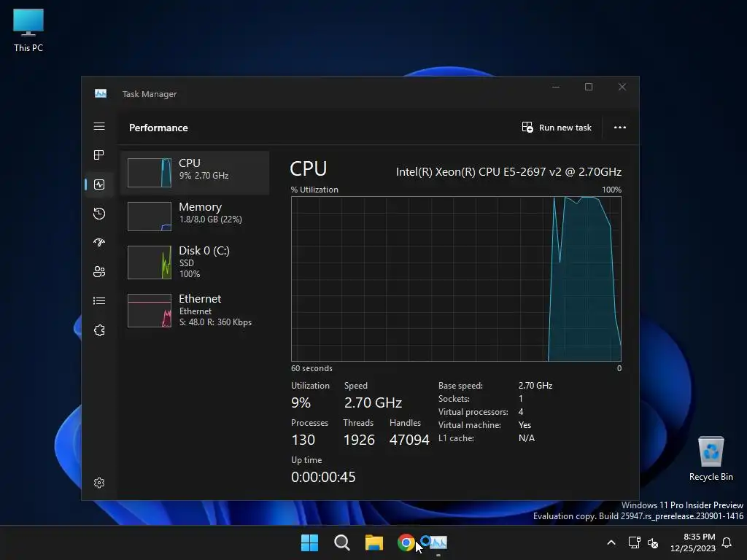
Task: Click the Performance page heading
Action: 158,128
